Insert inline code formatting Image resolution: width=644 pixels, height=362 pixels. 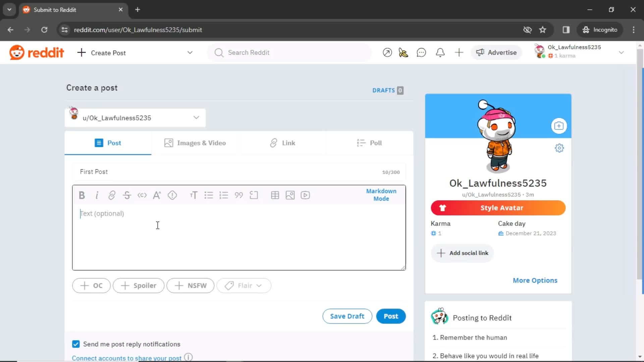pyautogui.click(x=142, y=195)
